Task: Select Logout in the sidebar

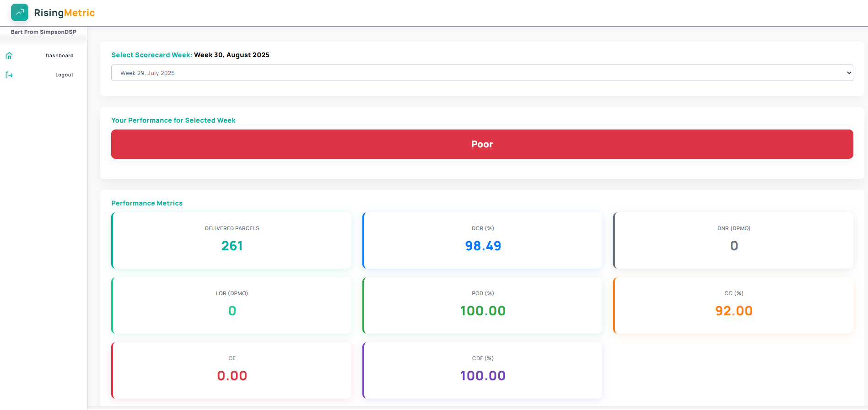Action: coord(64,75)
